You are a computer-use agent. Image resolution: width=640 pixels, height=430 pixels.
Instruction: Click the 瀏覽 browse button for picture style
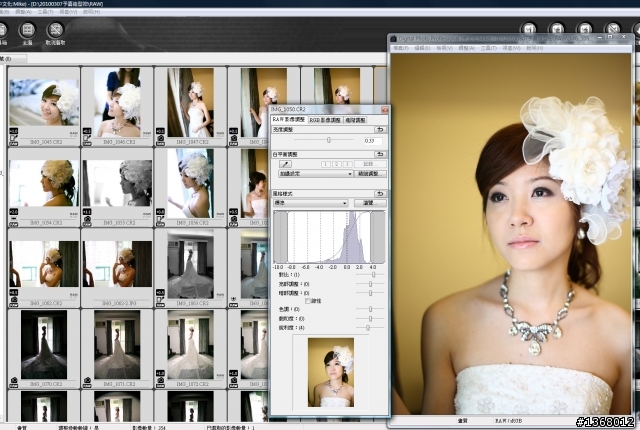[370, 203]
